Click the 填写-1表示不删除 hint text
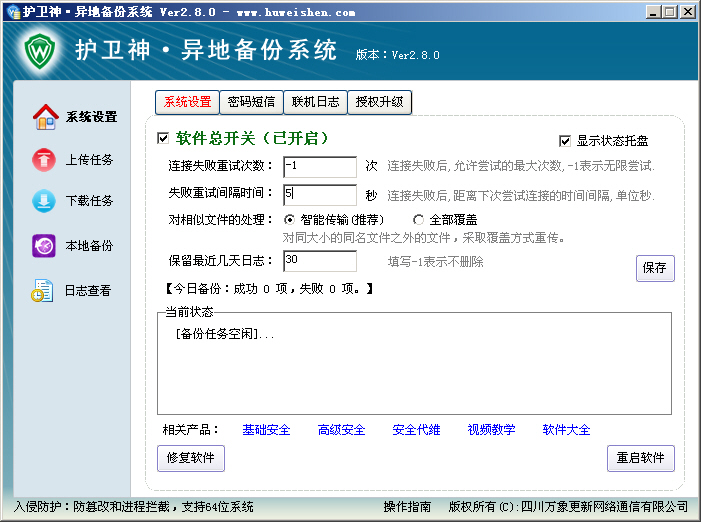Image resolution: width=701 pixels, height=522 pixels. tap(435, 262)
